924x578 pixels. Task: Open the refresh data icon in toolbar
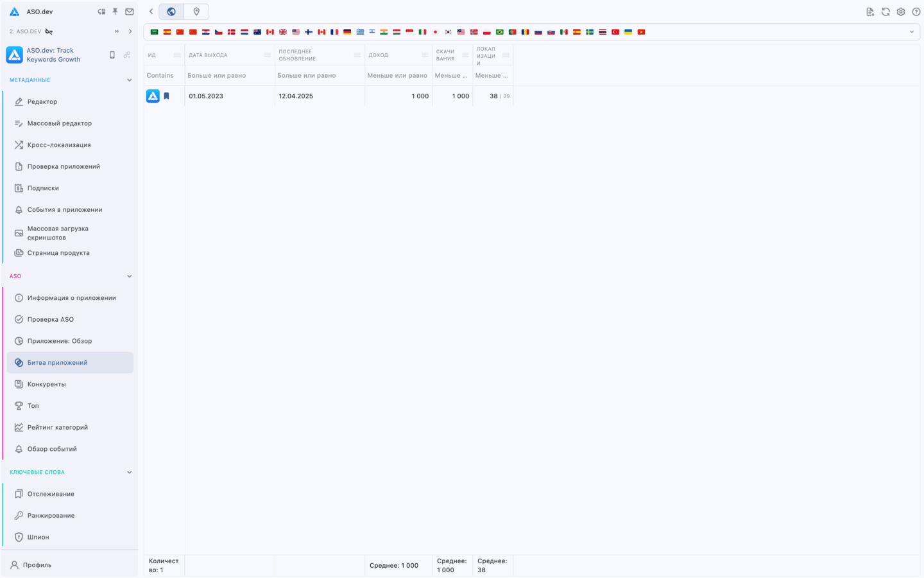[885, 11]
